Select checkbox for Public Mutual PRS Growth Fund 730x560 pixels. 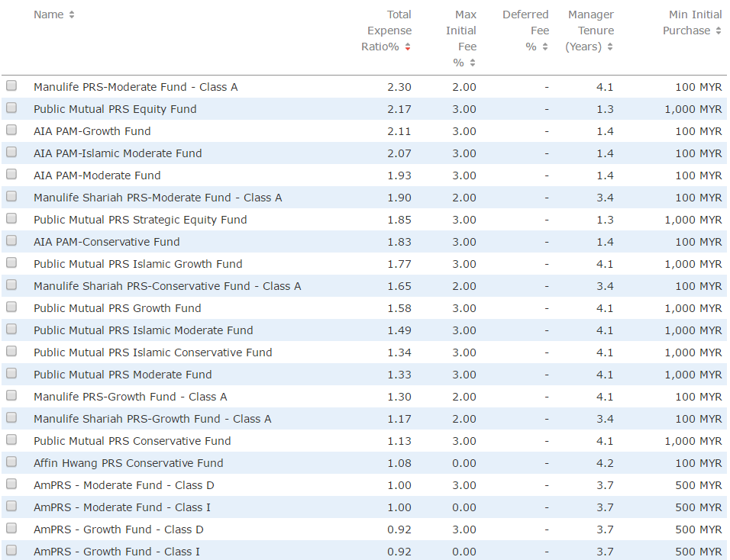click(11, 307)
